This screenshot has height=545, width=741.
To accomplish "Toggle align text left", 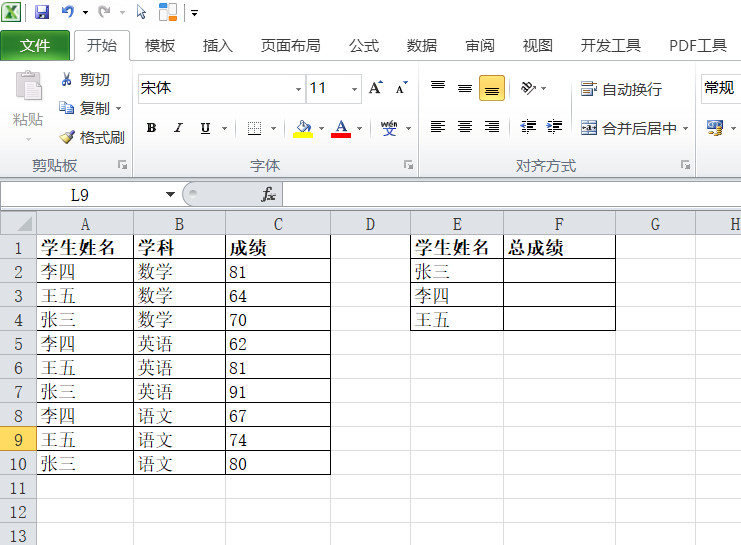I will (x=438, y=127).
